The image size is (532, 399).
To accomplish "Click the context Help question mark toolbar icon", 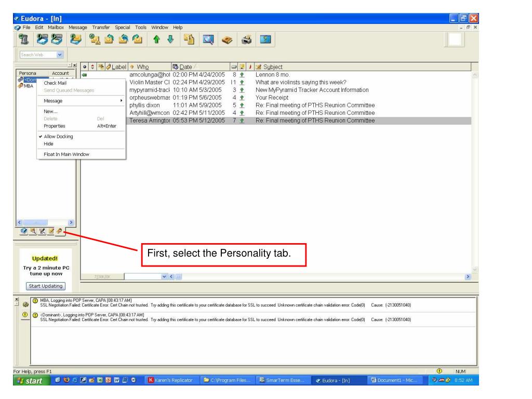I will coord(265,39).
